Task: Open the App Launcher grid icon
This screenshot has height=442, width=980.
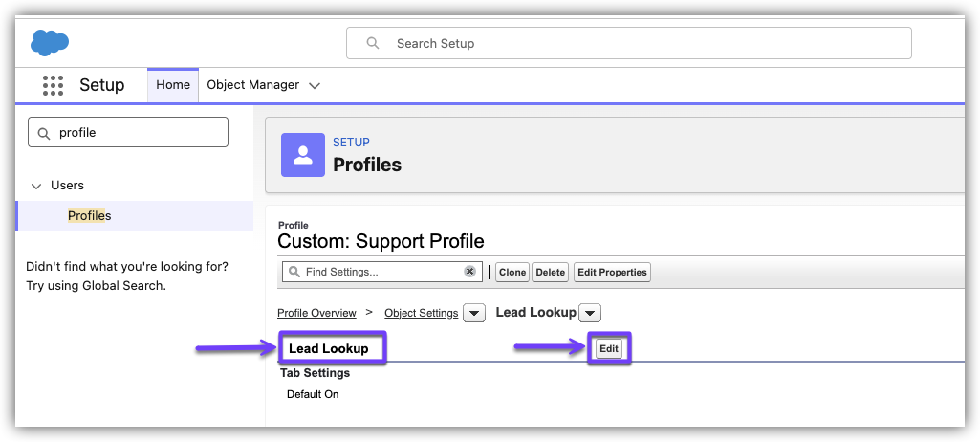Action: tap(53, 85)
